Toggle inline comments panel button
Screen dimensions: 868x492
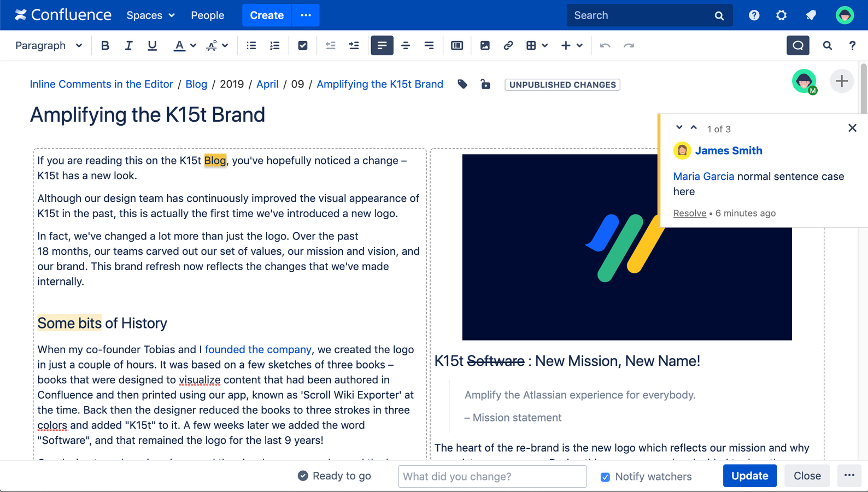(798, 45)
